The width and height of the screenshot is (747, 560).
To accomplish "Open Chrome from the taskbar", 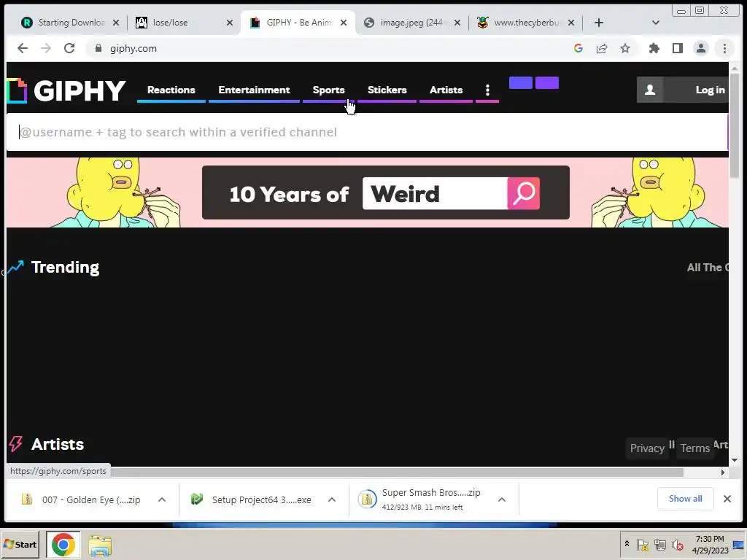I will 63,544.
